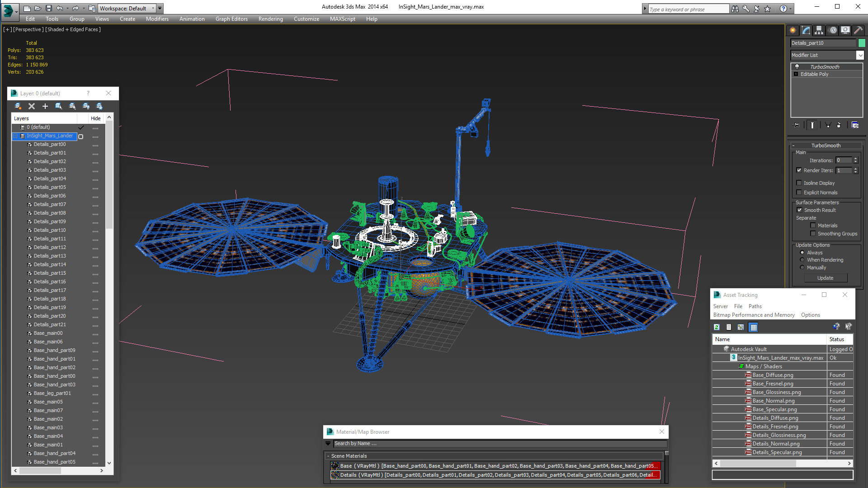Viewport: 868px width, 488px height.
Task: Open the Rendering menu
Action: coord(270,19)
